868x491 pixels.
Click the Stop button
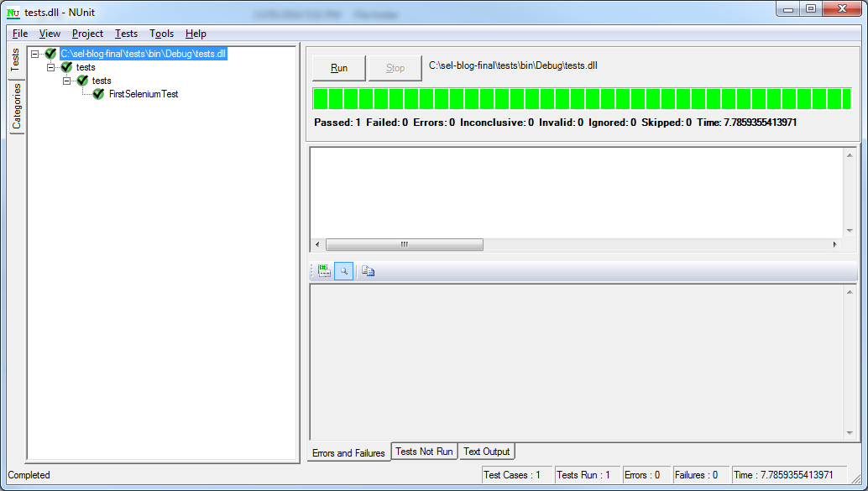coord(395,68)
